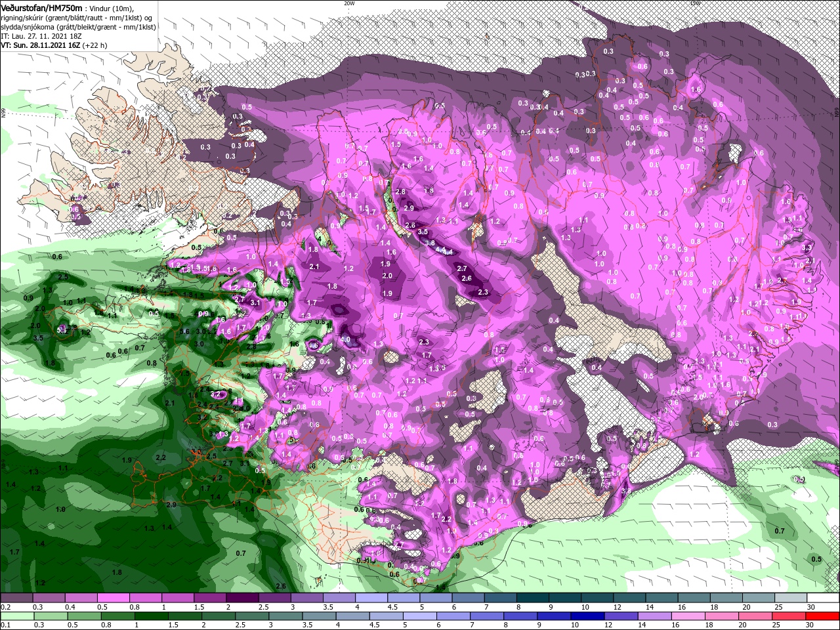Screen dimensions: 840x630
Task: Pick the light pink lower swatch above 16
Action: 688,616
